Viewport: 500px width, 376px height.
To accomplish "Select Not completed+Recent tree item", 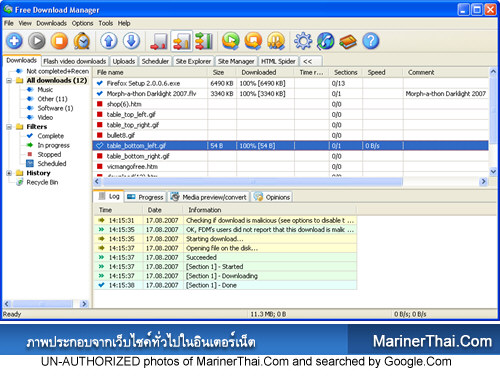I will click(57, 71).
